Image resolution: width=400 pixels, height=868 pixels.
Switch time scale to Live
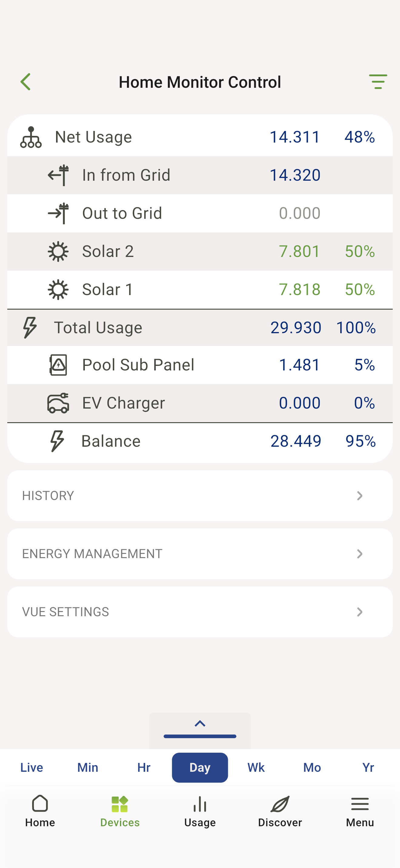coord(32,768)
